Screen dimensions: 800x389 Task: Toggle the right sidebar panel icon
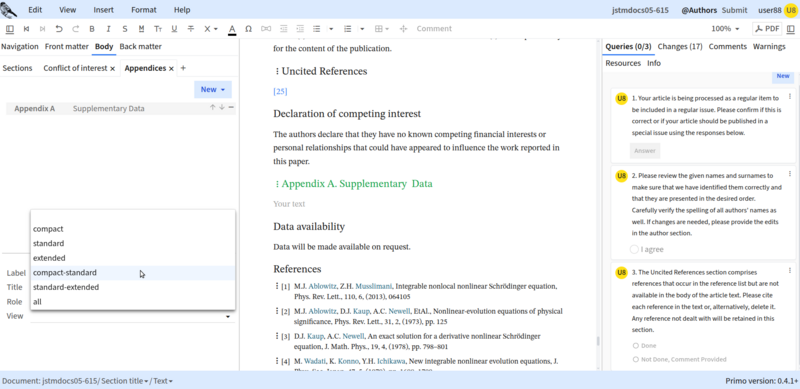791,29
